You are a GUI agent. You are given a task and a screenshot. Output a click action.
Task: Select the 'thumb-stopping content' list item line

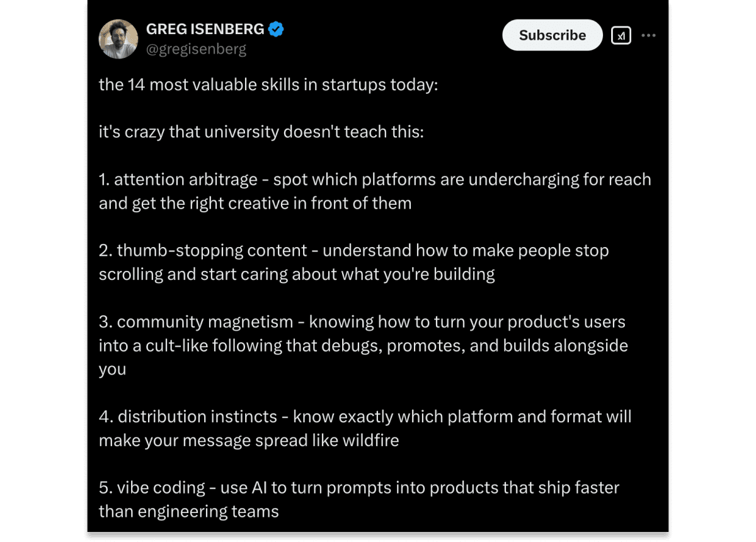pyautogui.click(x=354, y=251)
